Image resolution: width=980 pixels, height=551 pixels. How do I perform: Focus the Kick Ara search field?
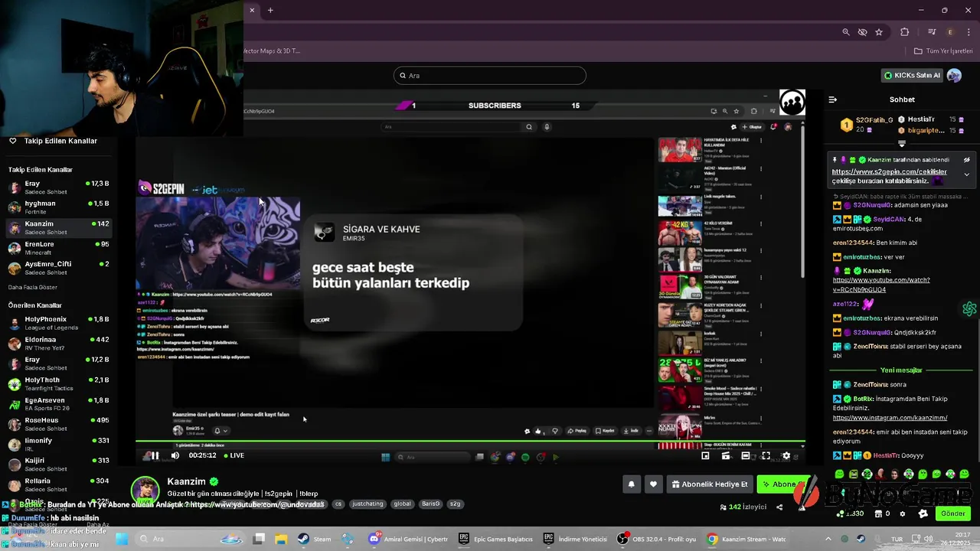point(490,76)
